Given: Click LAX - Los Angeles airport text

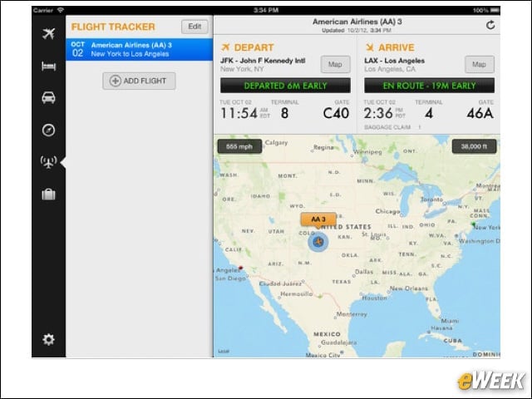Looking at the screenshot, I should coord(394,61).
